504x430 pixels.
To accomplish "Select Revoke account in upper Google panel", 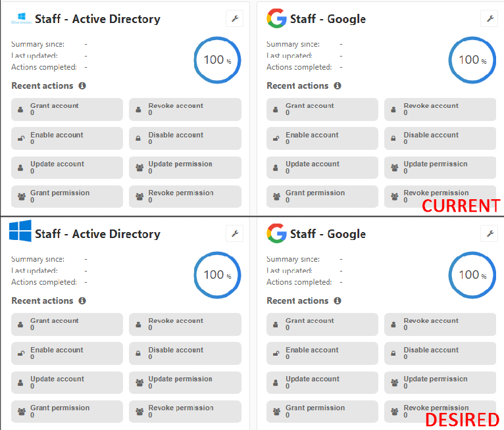I will (440, 109).
